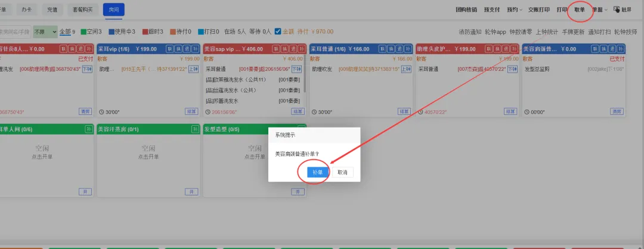Click 取单 in top toolbar
The image size is (644, 249).
click(580, 10)
